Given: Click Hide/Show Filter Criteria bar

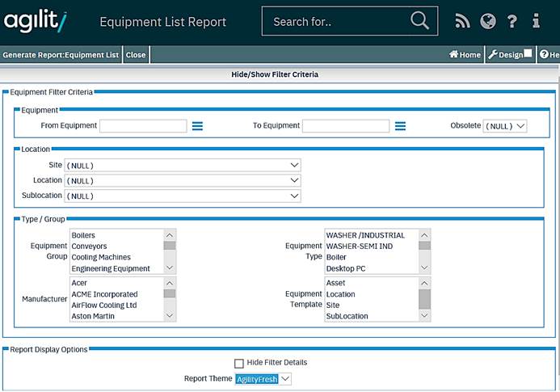Looking at the screenshot, I should click(275, 74).
